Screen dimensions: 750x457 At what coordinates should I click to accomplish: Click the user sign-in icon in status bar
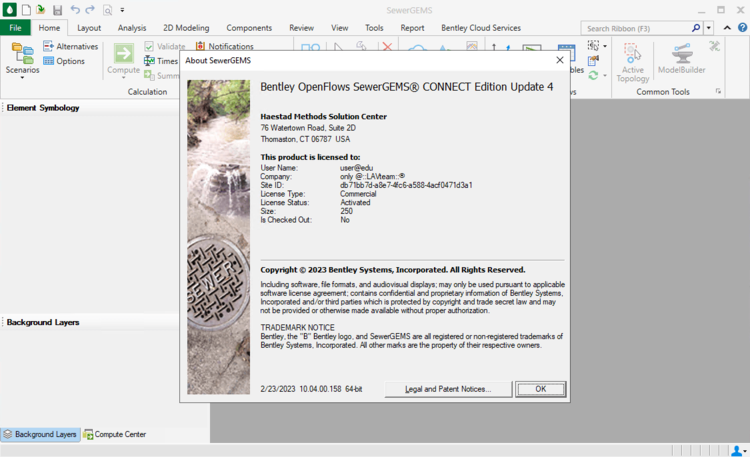tap(737, 450)
